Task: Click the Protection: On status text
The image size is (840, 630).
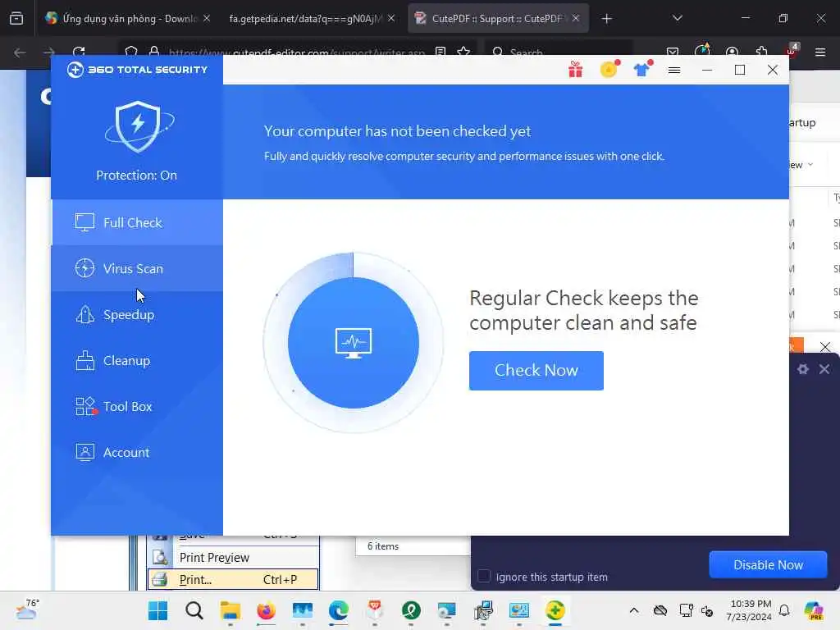Action: point(137,176)
